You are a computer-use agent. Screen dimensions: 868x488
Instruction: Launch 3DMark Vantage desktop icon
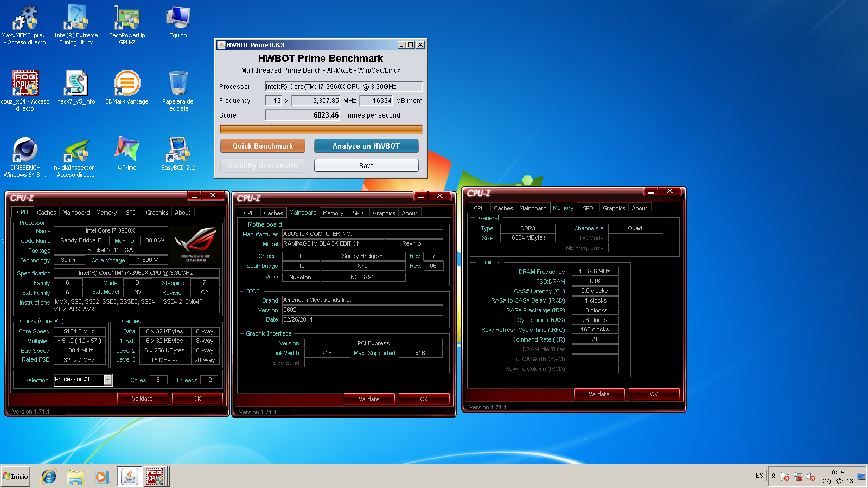point(127,88)
